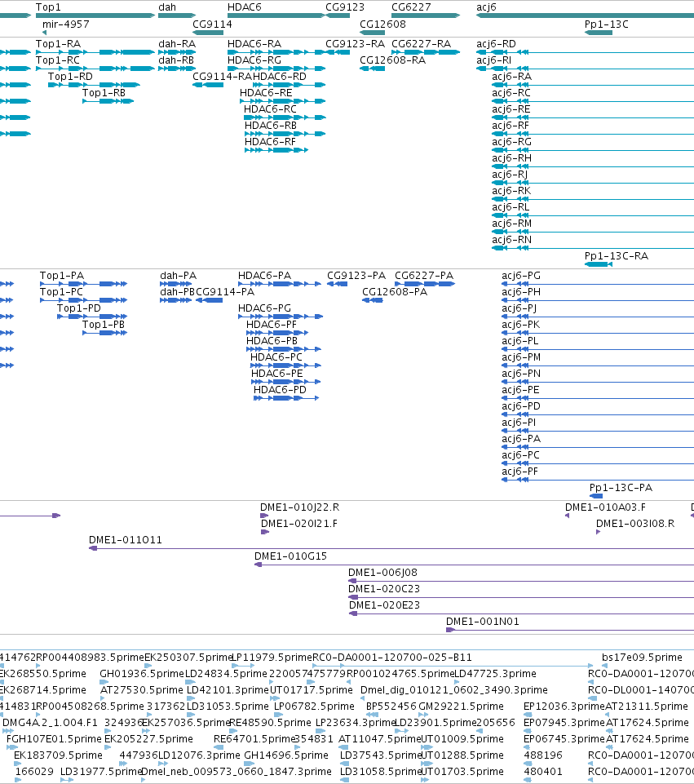The image size is (694, 784).
Task: Select transcript acj6-RD
Action: (x=585, y=52)
